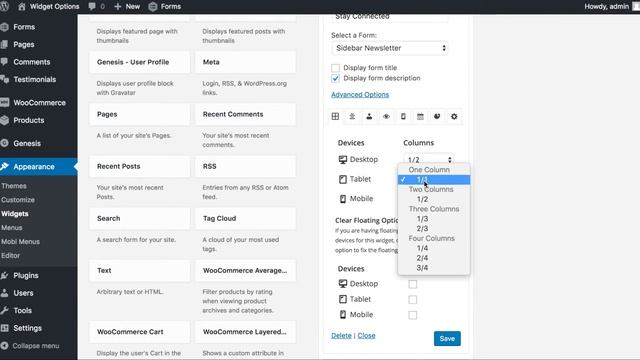Click the Stay Connected title field
Image resolution: width=640 pixels, height=360 pixels.
[x=390, y=18]
